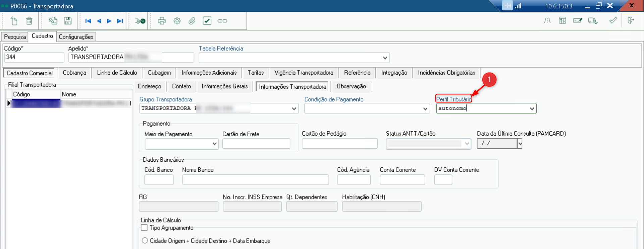Image resolution: width=644 pixels, height=249 pixels.
Task: Click the pin icon in the title bar
Action: click(x=507, y=6)
